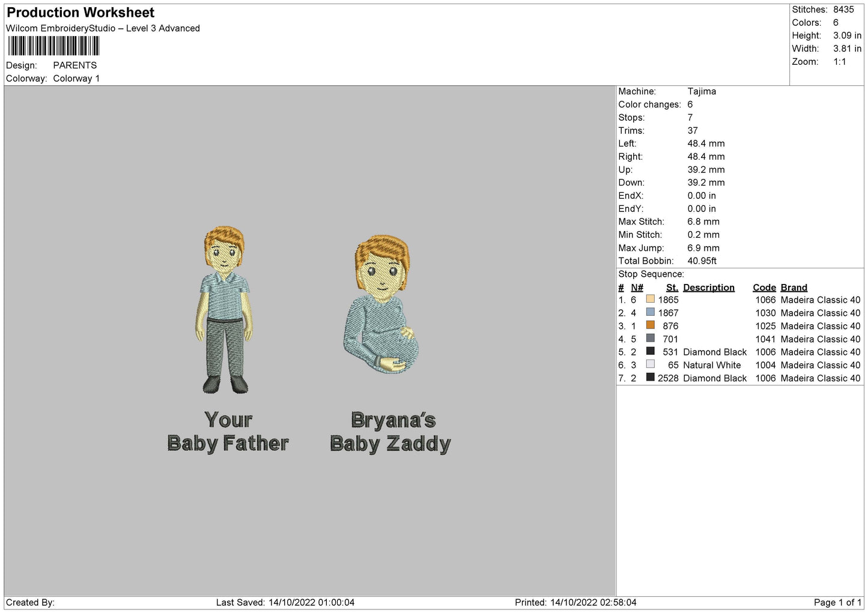Click the Max Jump value 6.9 mm
Screen dimensions: 868x613
703,248
